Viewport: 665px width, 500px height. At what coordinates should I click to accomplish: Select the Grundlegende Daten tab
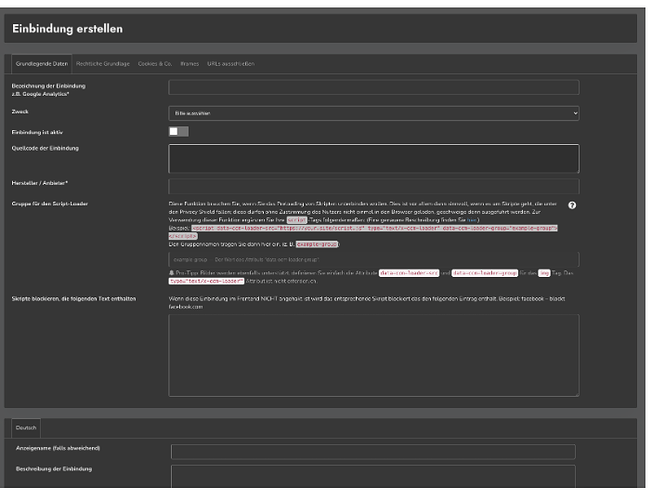coord(42,64)
